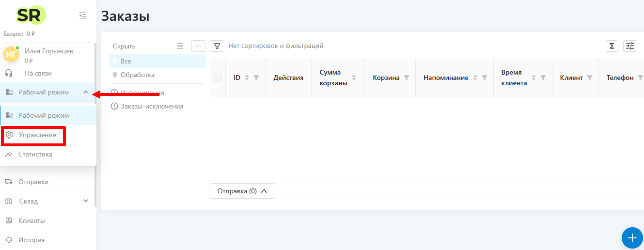Select Управление in the dropdown menu

(37, 135)
